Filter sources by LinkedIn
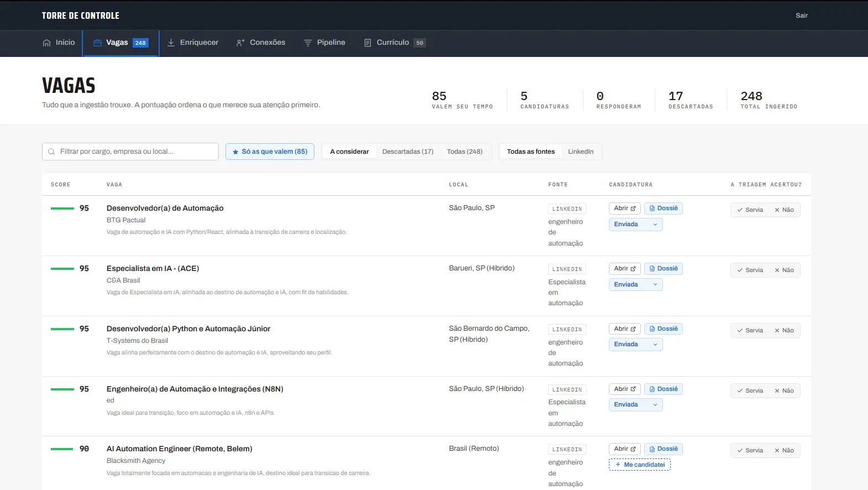 pos(581,152)
